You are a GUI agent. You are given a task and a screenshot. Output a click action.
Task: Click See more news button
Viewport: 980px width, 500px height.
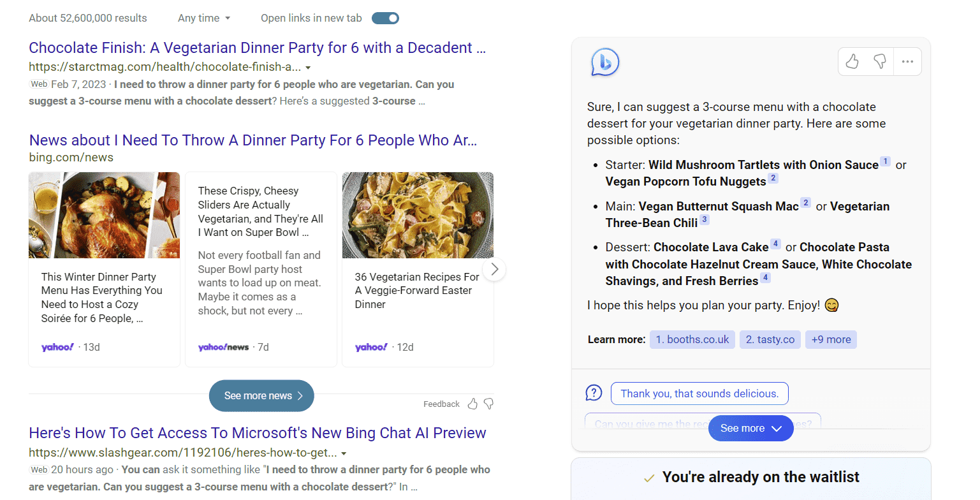[x=261, y=396]
